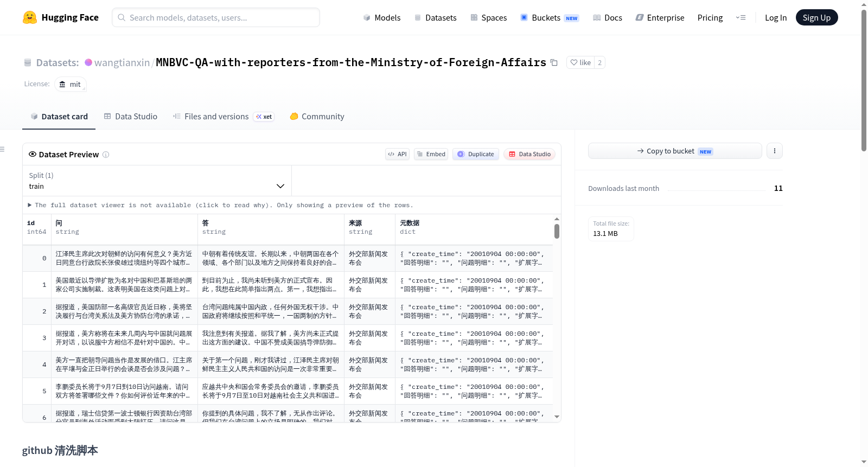
Task: Click the github 清洗脚本 heading
Action: [x=60, y=450]
